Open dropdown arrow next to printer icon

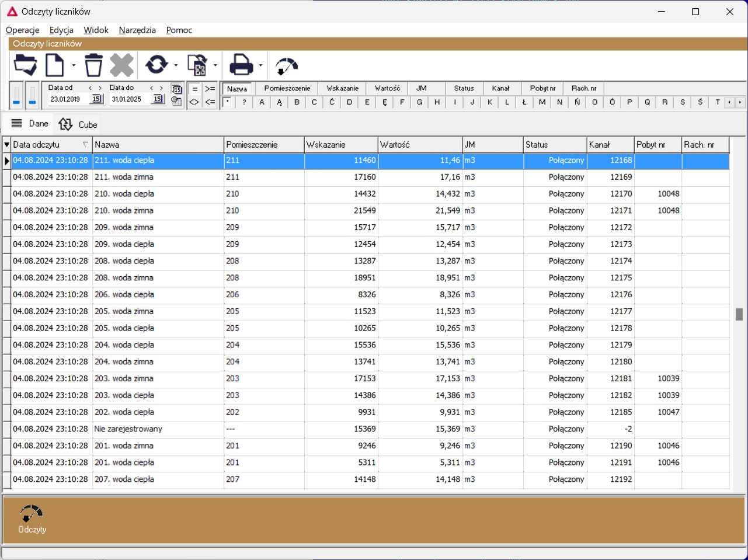point(260,65)
